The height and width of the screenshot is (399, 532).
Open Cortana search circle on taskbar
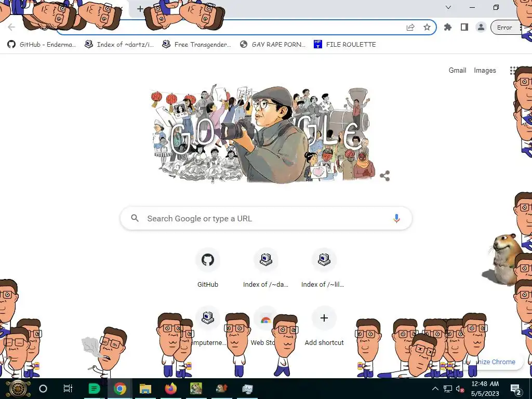click(x=43, y=389)
